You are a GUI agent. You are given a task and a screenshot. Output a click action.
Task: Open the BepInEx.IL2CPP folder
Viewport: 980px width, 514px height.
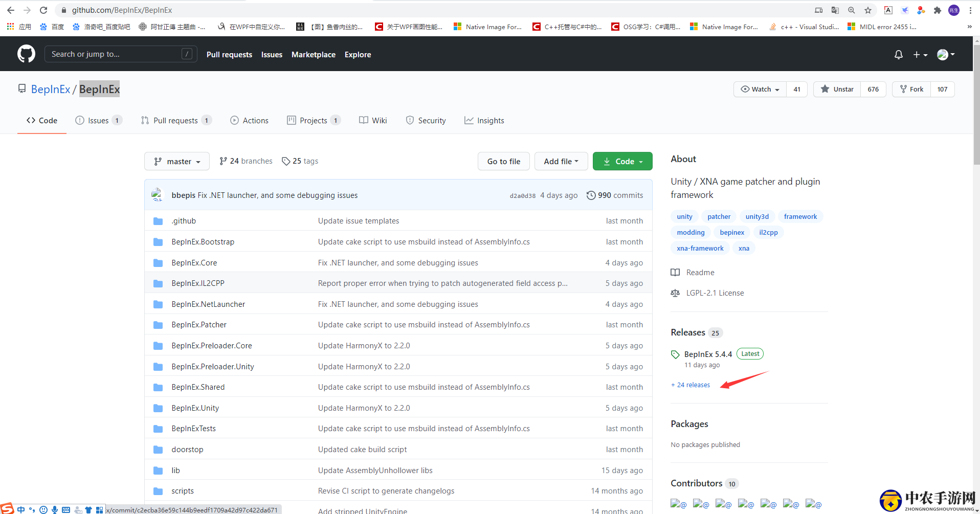click(x=198, y=283)
